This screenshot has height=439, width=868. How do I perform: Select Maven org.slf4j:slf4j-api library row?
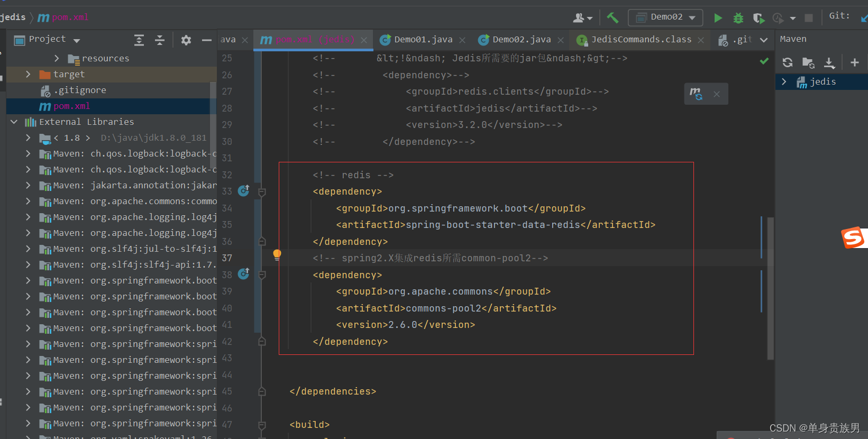[x=111, y=264]
